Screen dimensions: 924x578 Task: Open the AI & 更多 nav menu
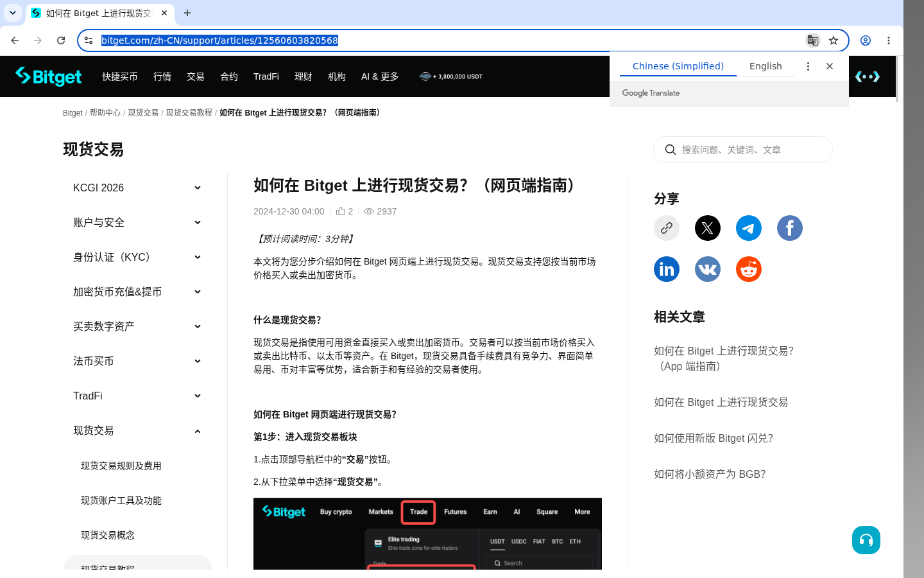pyautogui.click(x=380, y=76)
